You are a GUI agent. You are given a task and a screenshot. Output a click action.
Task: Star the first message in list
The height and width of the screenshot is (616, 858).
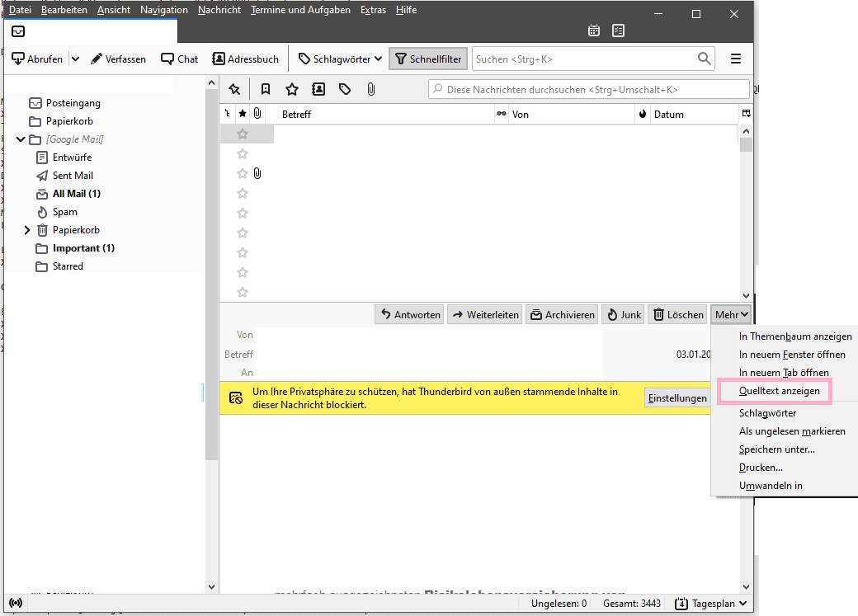[x=243, y=134]
